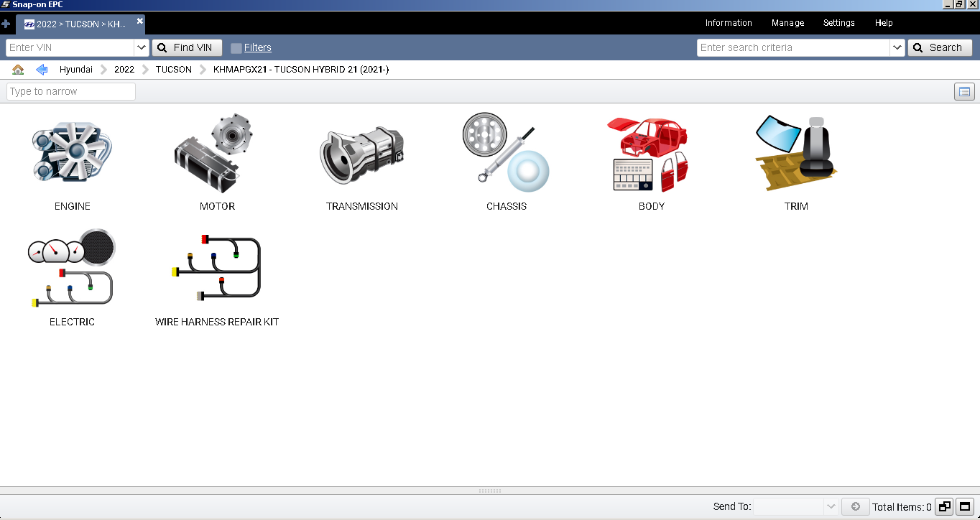This screenshot has height=520, width=980.
Task: Focus the Enter VIN input field
Action: point(70,47)
